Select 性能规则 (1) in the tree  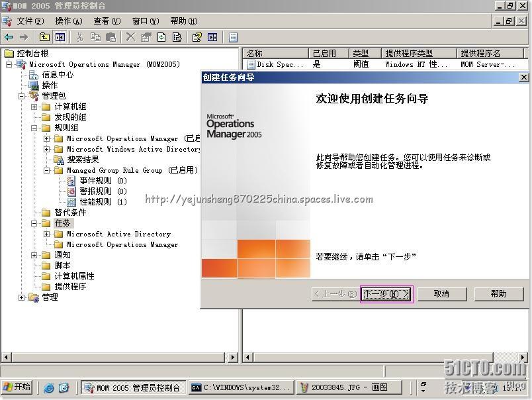point(103,202)
